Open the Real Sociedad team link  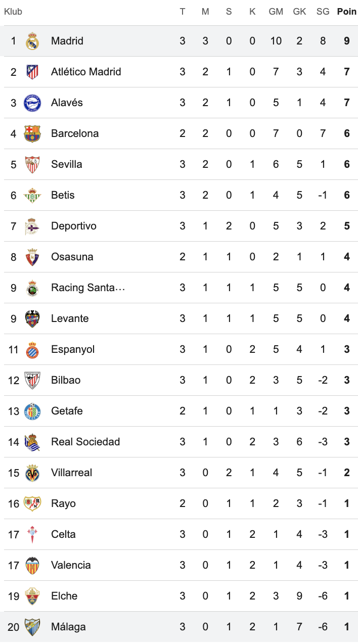click(85, 442)
